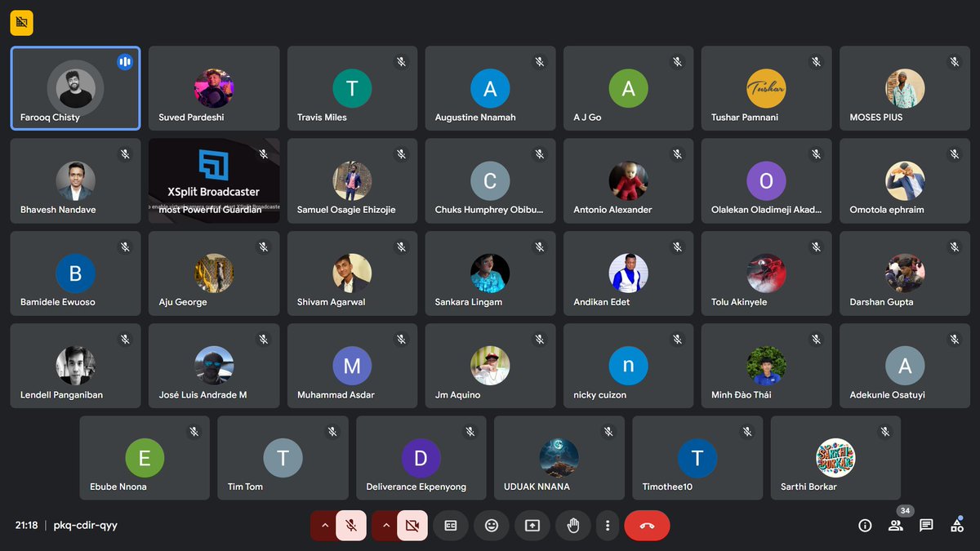Open the people panel showing 34

click(x=896, y=526)
